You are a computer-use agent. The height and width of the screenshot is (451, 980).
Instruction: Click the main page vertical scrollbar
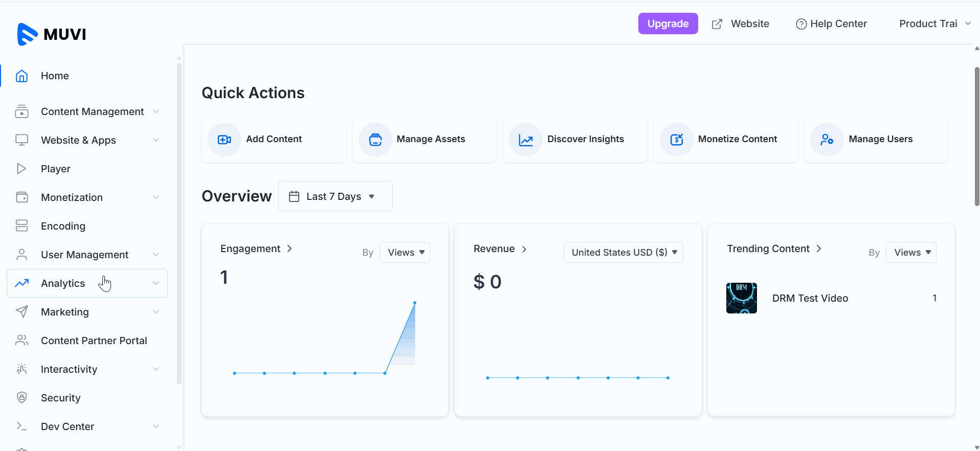tap(976, 137)
